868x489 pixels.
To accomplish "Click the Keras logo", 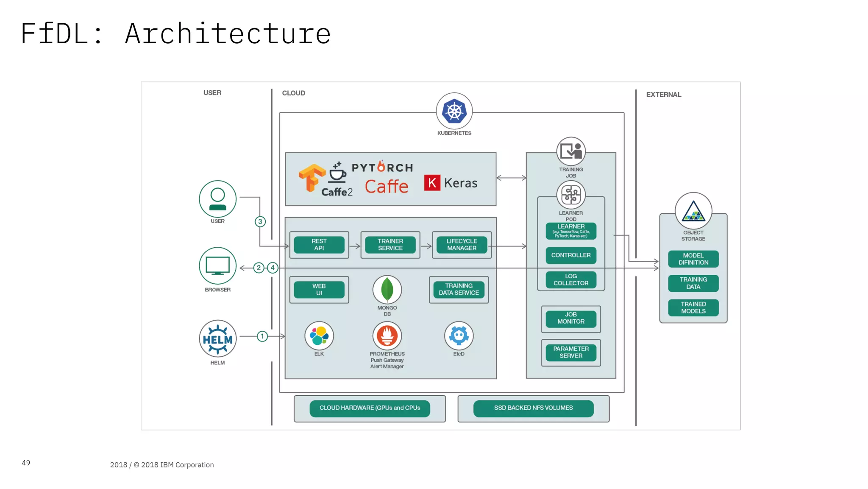I will 451,183.
